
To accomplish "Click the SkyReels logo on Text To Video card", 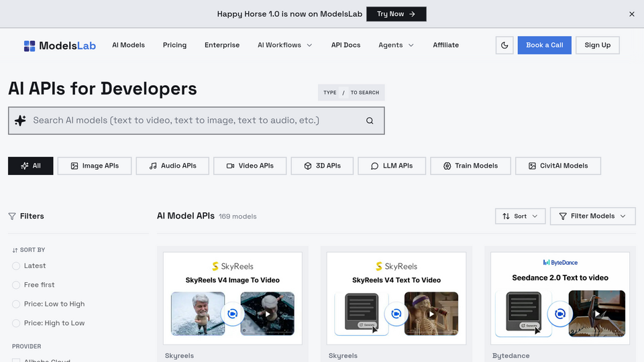I will [396, 266].
